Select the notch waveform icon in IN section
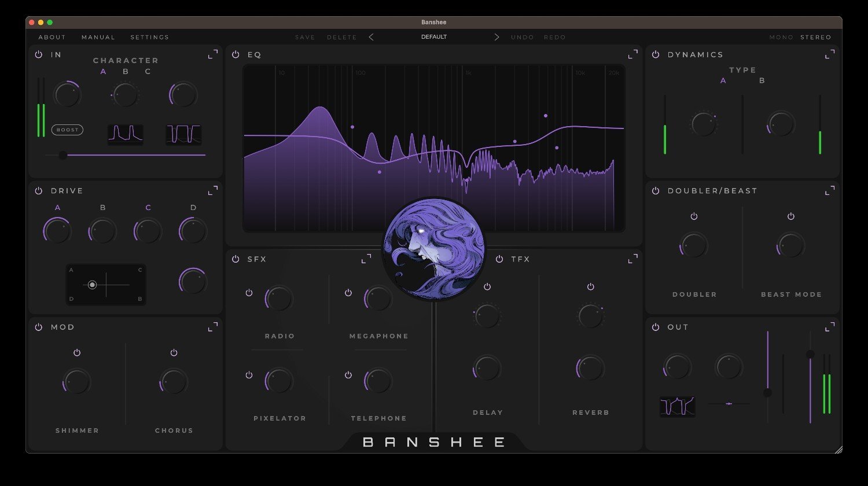The image size is (868, 486). [183, 133]
